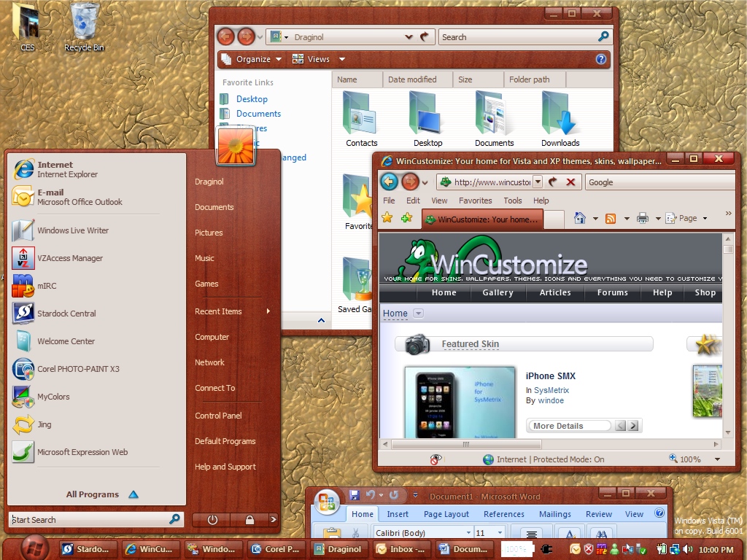Screen dimensions: 747x560
Task: Open the font size 11 dropdown in Word
Action: (500, 533)
